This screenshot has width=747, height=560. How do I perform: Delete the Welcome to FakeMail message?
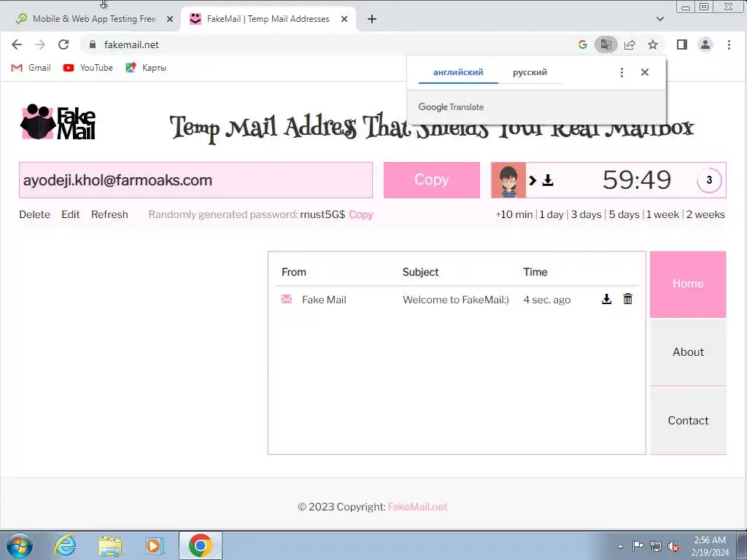628,298
